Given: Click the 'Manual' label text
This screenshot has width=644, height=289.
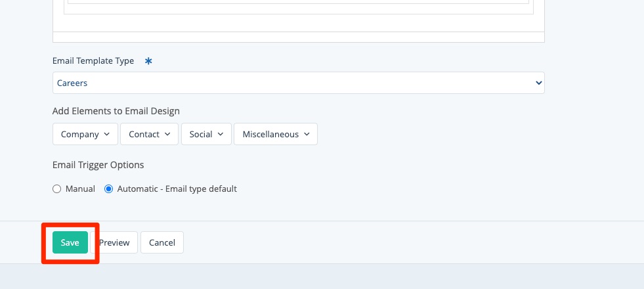Looking at the screenshot, I should [80, 189].
